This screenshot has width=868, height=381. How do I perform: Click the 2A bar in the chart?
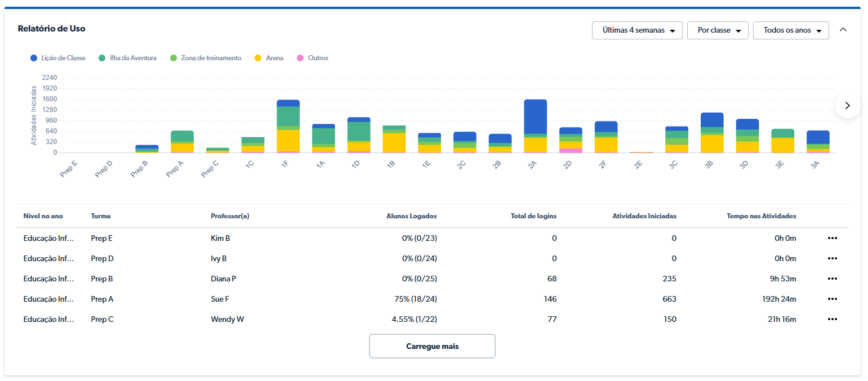pos(535,127)
